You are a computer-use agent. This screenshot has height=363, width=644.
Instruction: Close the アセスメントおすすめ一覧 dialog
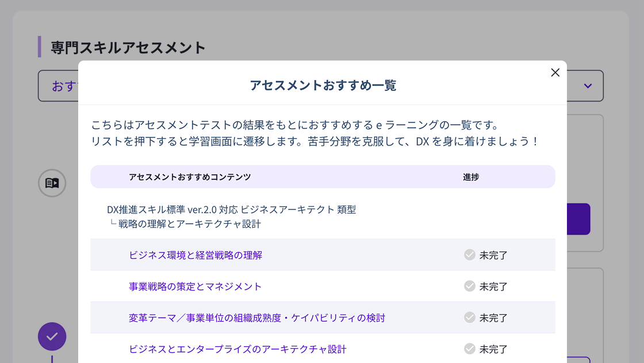click(555, 72)
